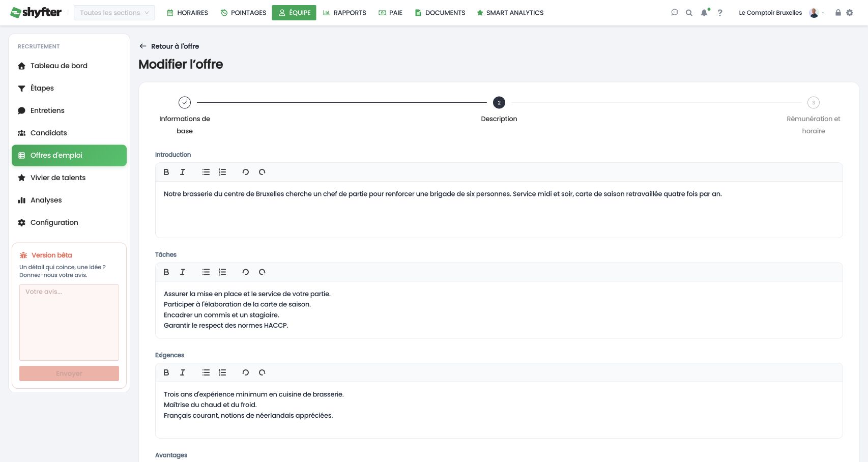The width and height of the screenshot is (868, 462).
Task: Insert bullet list in Exigences editor
Action: [x=206, y=372]
